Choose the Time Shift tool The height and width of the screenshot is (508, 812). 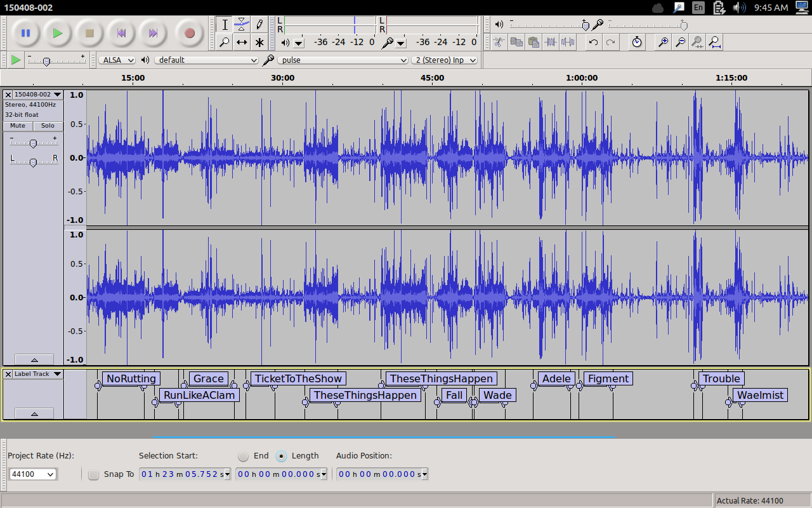(x=242, y=43)
